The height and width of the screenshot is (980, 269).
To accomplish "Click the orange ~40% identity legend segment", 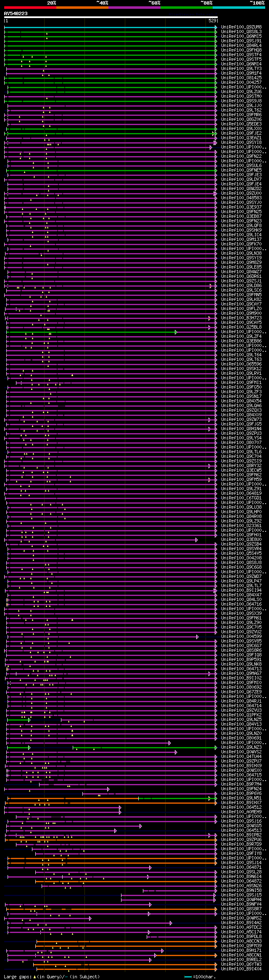I will point(82,8).
